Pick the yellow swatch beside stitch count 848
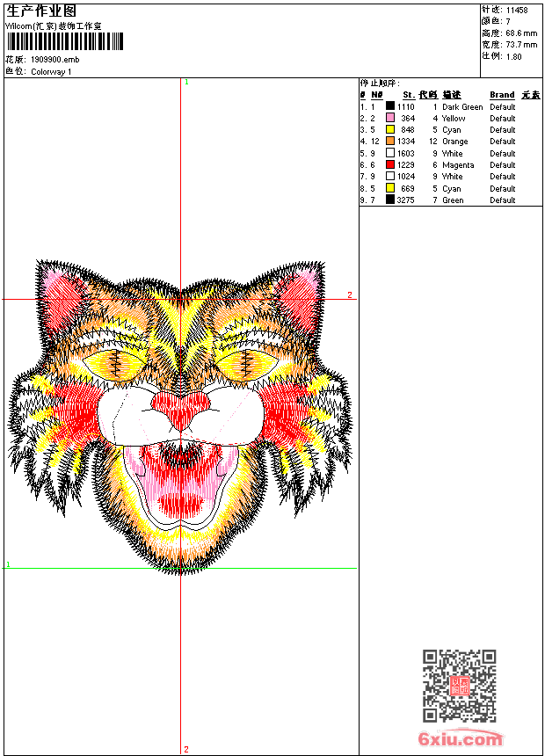 (x=390, y=129)
